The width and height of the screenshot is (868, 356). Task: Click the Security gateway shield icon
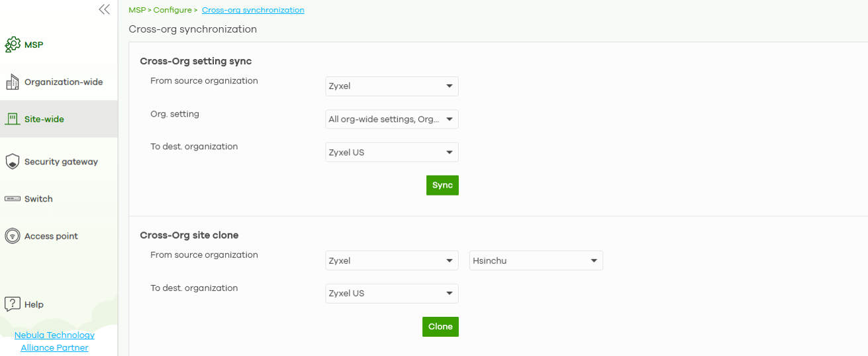[13, 162]
